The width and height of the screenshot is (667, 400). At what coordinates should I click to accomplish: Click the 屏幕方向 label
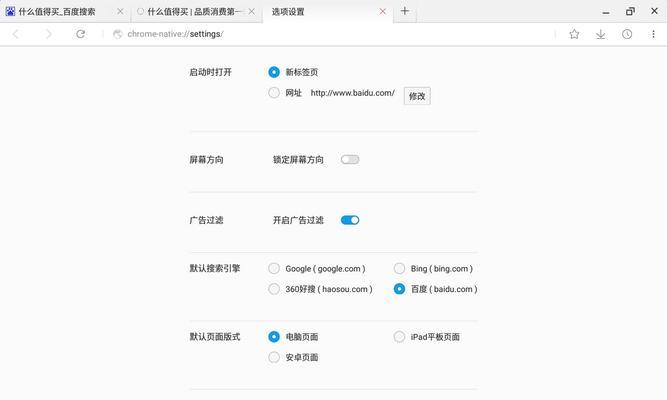(x=206, y=160)
